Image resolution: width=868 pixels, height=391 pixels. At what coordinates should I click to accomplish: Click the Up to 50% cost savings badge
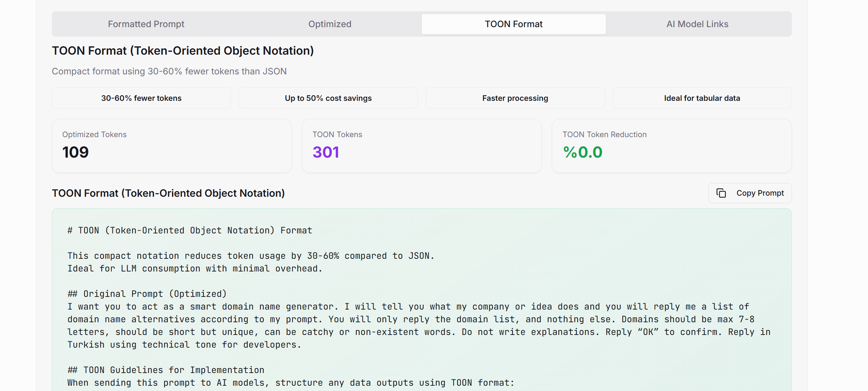(x=328, y=98)
